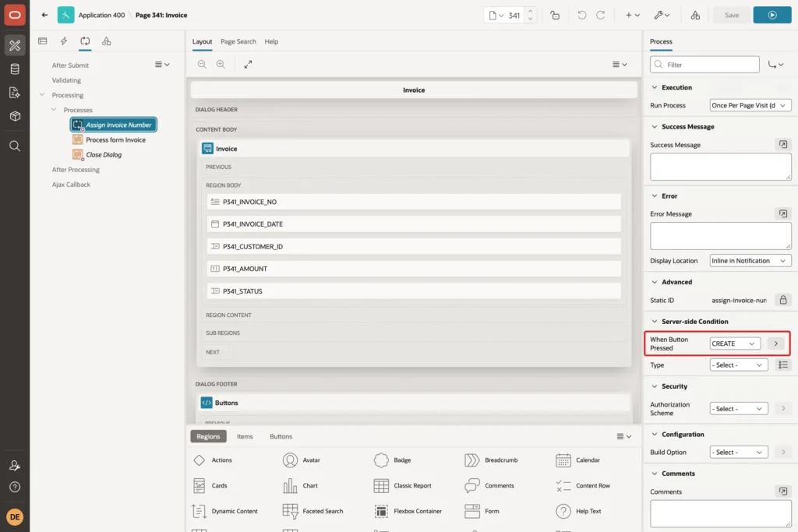The width and height of the screenshot is (798, 532).
Task: Open App Builder in sidebar
Action: 15,45
